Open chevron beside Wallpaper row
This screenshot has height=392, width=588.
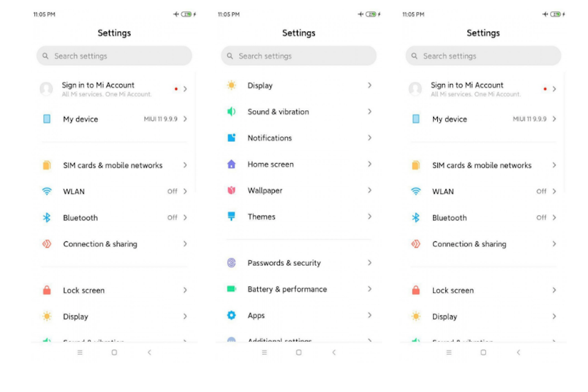tap(369, 190)
